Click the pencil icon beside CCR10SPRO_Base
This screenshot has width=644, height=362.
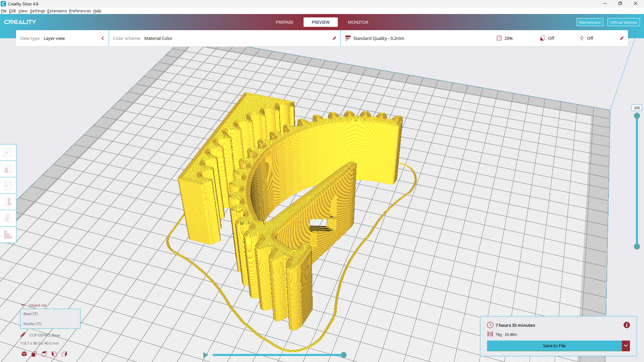coord(23,335)
